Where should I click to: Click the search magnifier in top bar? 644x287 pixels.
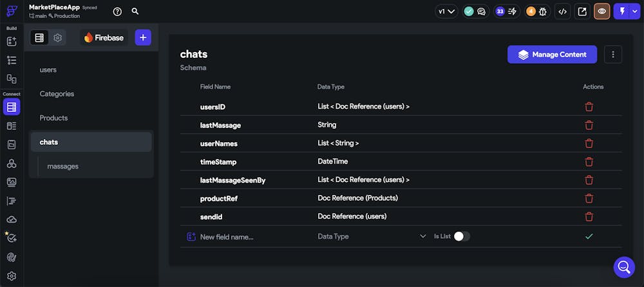click(x=135, y=12)
